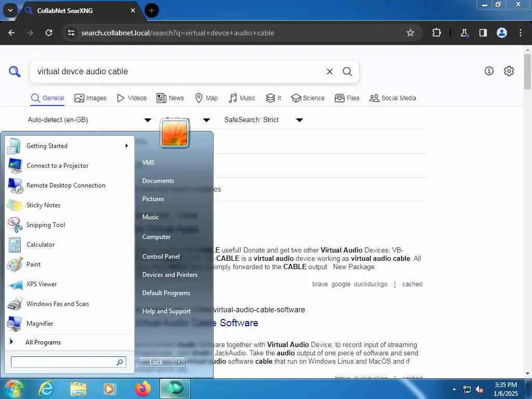
Task: Click the muted volume tray icon
Action: click(480, 390)
